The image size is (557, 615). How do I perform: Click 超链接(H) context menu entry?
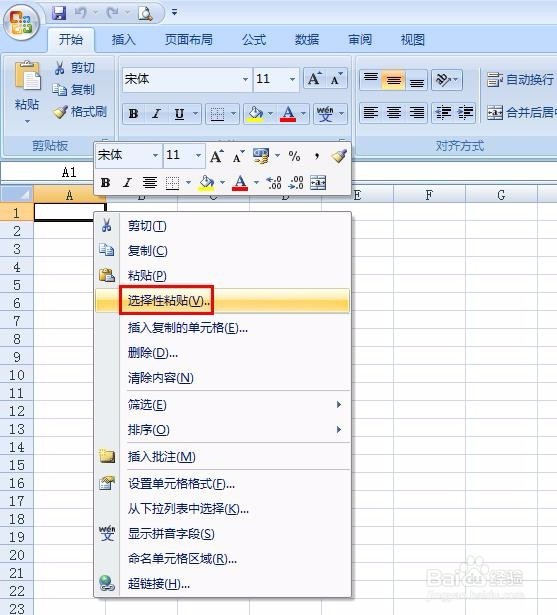click(222, 584)
